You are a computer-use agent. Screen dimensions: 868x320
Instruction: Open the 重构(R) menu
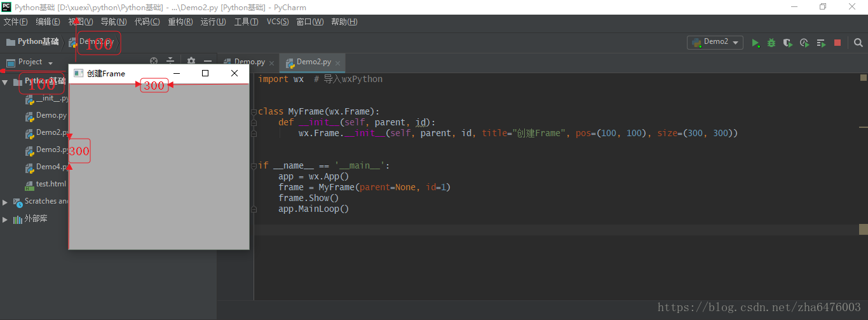180,22
